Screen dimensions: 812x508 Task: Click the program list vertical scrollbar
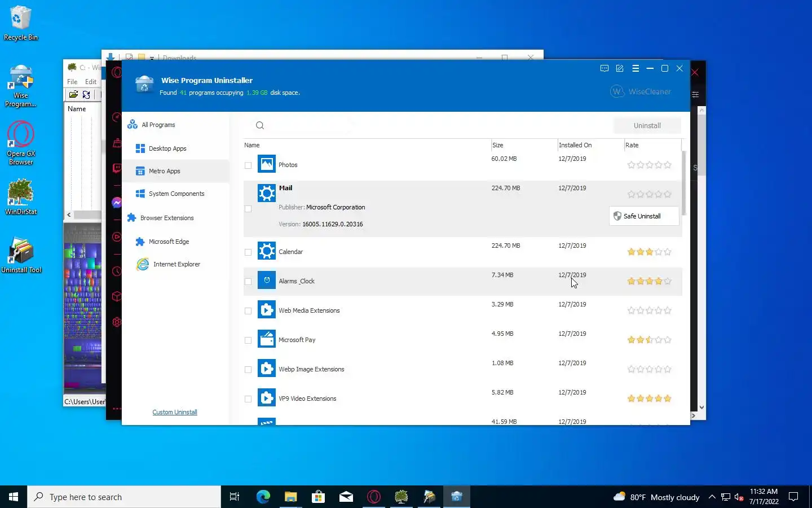pos(684,183)
